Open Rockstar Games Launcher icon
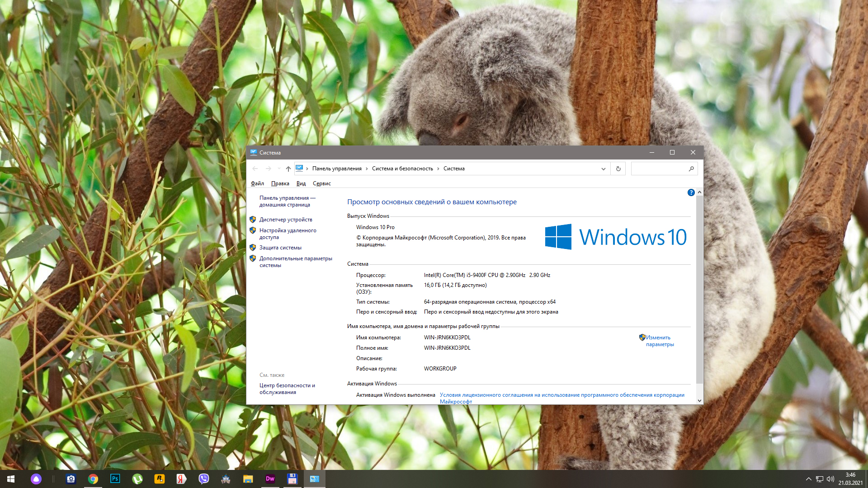The width and height of the screenshot is (868, 488). coord(159,479)
